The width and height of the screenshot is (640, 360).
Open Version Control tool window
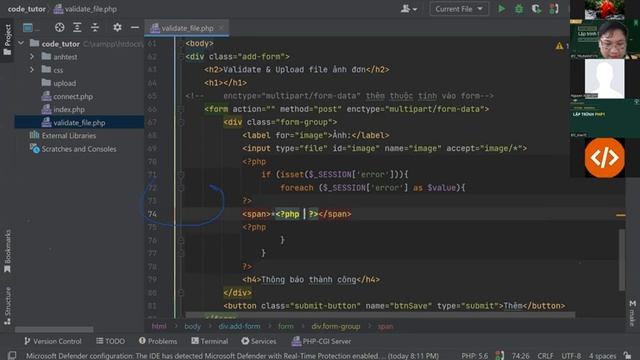pos(53,341)
